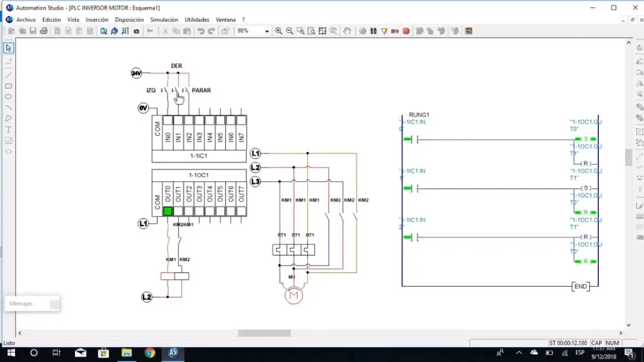The height and width of the screenshot is (362, 644).
Task: Select the arc drawing tool
Action: (x=9, y=108)
